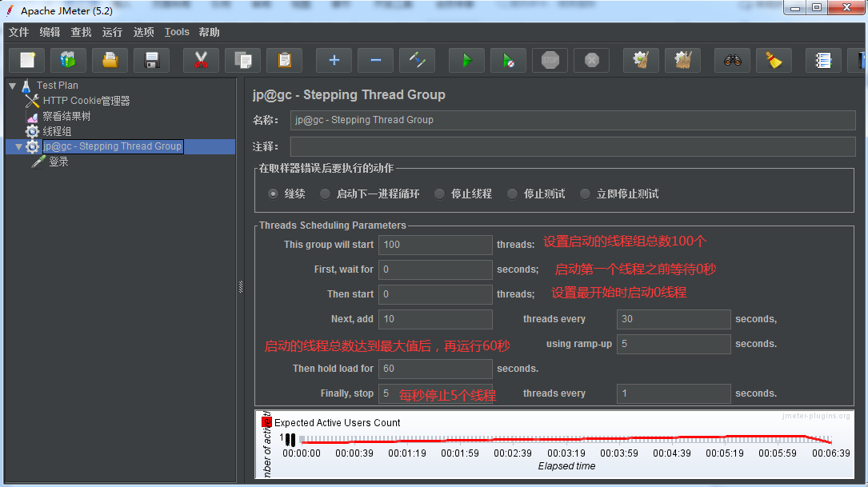
Task: Click the Stop test icon
Action: 550,60
